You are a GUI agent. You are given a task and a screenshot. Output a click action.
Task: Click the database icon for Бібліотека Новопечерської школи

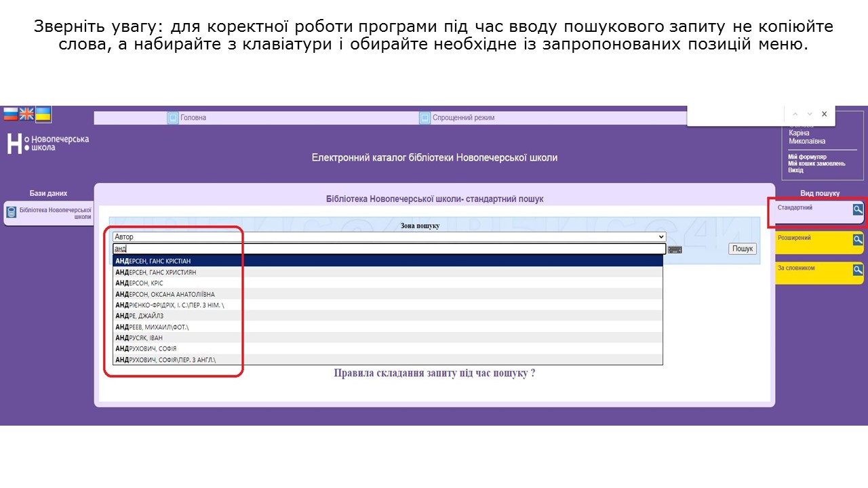pos(11,213)
